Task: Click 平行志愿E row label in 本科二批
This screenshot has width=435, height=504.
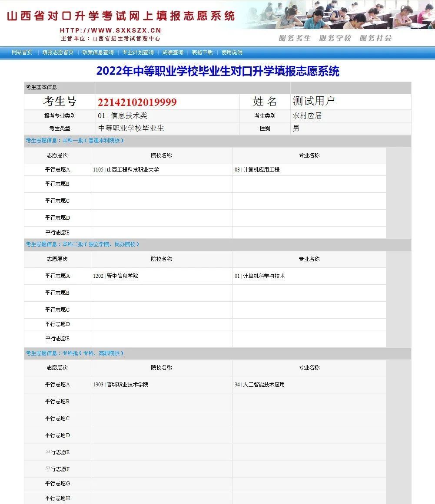Action: tap(57, 339)
